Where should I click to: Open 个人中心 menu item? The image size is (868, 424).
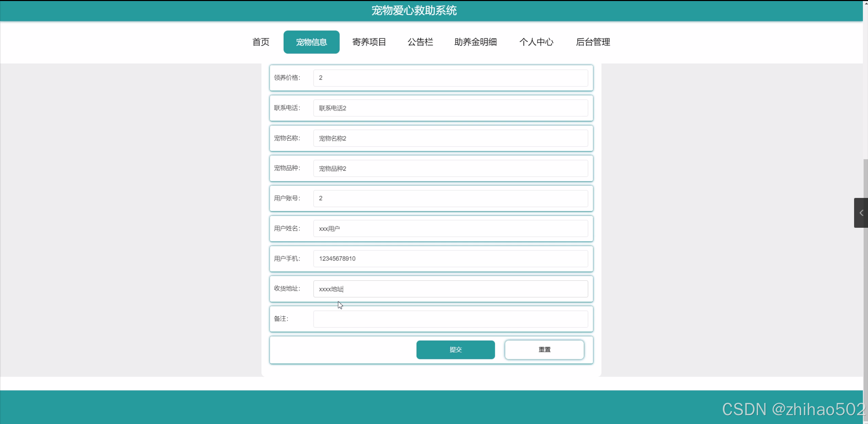click(x=536, y=42)
